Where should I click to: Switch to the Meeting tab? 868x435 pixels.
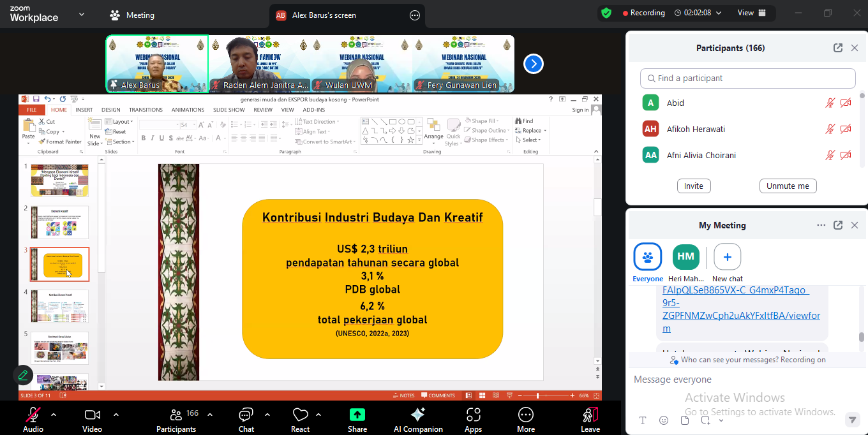133,15
